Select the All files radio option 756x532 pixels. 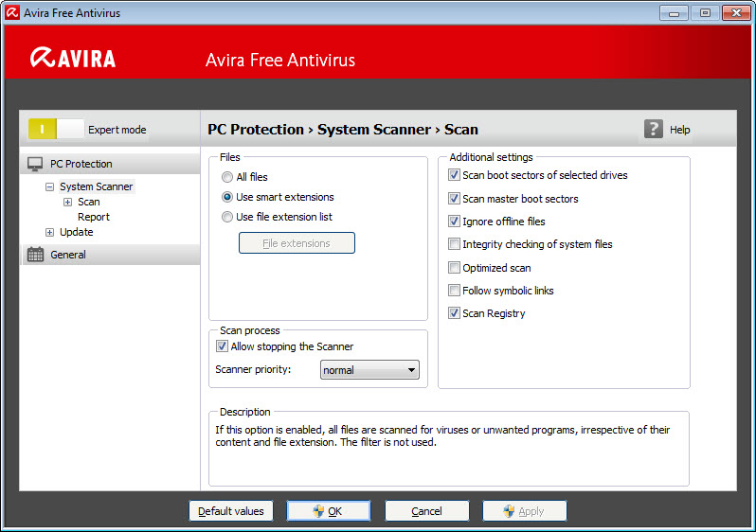click(x=227, y=177)
